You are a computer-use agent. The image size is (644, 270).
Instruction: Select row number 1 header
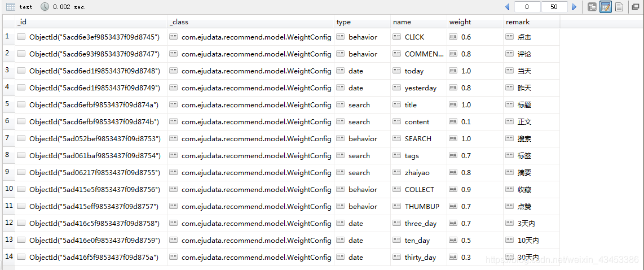coord(8,37)
